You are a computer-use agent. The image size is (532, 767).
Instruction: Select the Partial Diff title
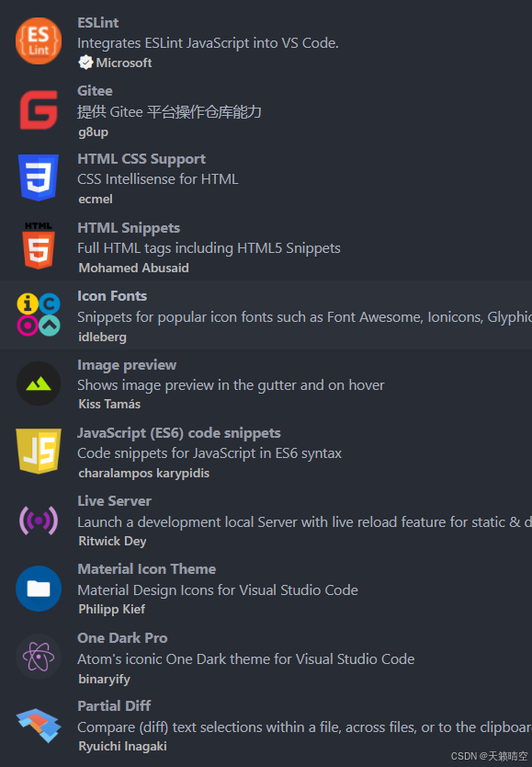click(114, 706)
